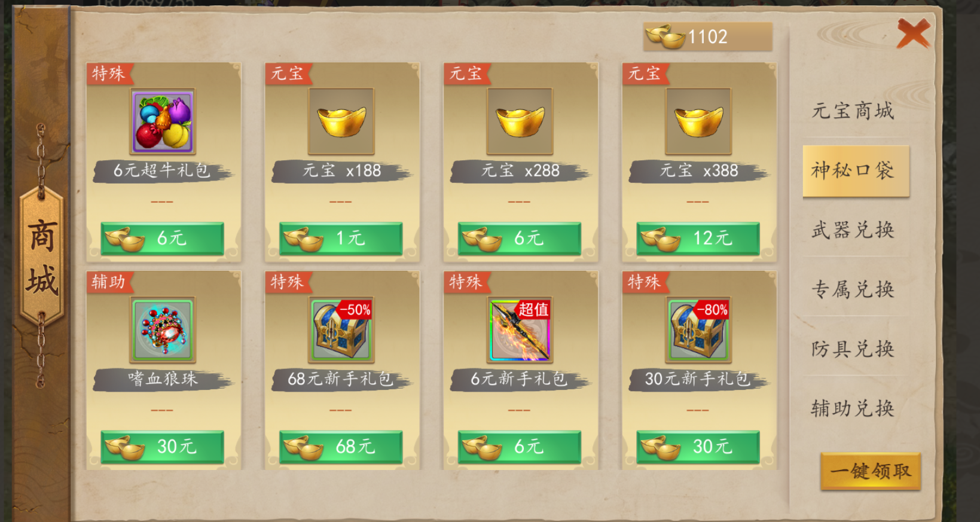Select the 6元超牛礼包 fruit icon
The width and height of the screenshot is (980, 522).
pos(163,121)
